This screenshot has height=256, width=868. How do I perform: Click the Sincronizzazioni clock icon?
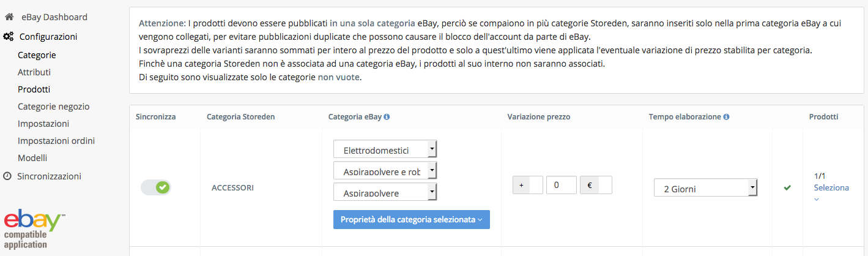point(7,176)
